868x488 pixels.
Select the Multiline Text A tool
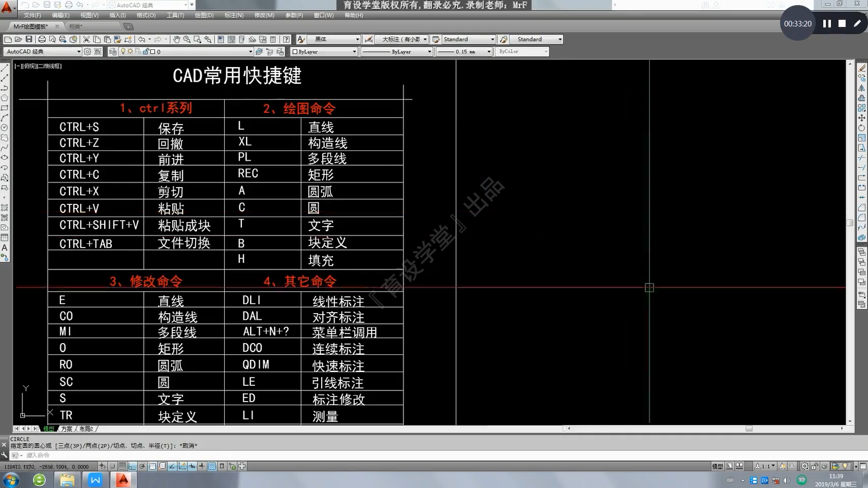coord(5,248)
